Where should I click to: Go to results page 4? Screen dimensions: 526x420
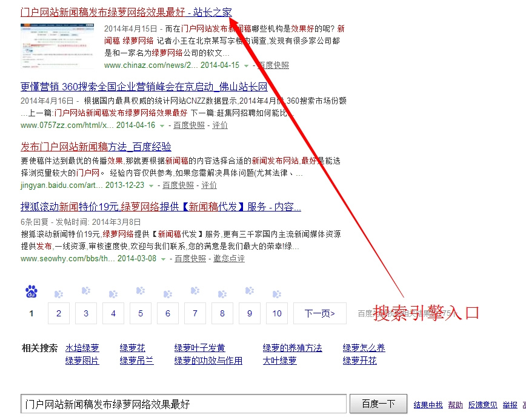pos(113,313)
